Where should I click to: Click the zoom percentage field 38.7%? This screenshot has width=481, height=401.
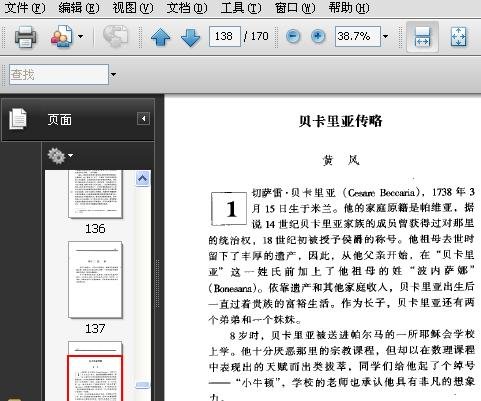coord(358,36)
